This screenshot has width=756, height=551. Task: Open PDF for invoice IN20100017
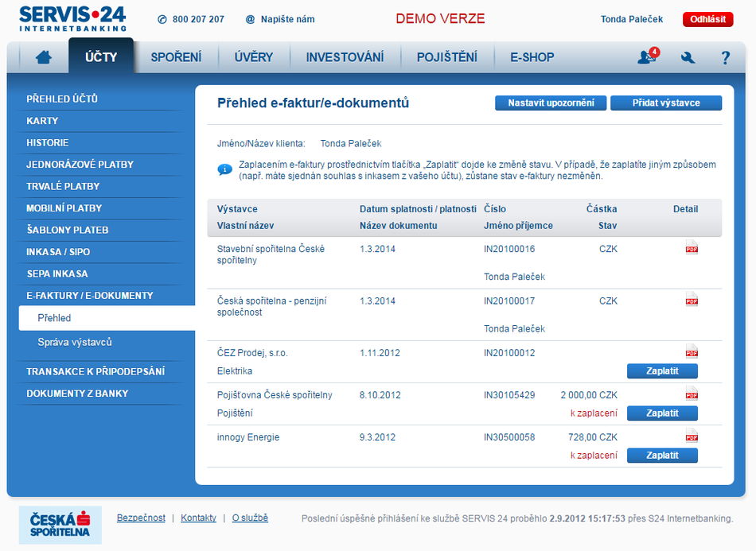tap(692, 299)
